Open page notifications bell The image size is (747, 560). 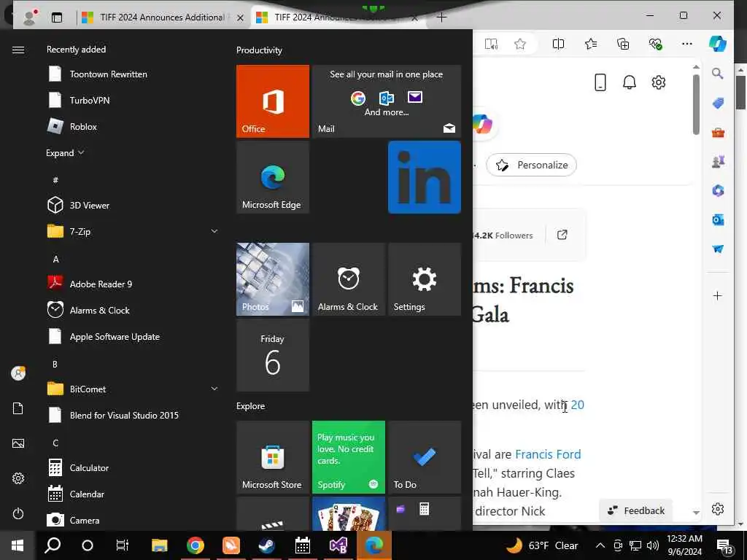(630, 82)
